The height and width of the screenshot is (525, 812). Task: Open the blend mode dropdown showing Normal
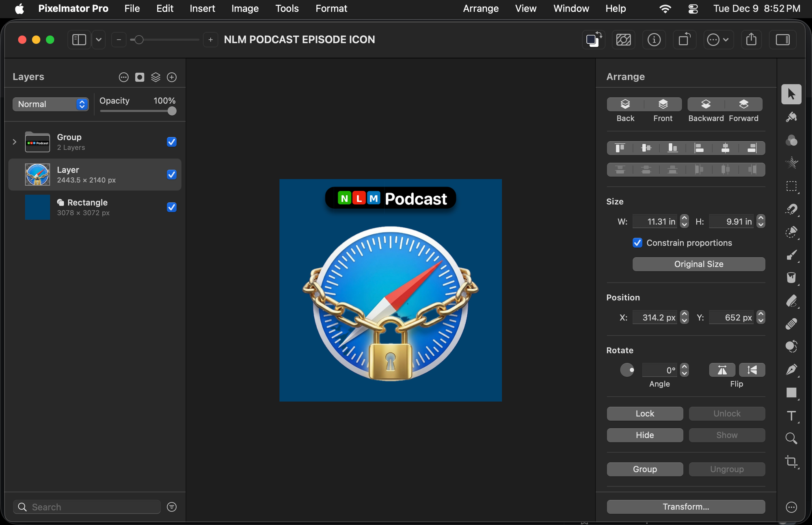[x=50, y=104]
